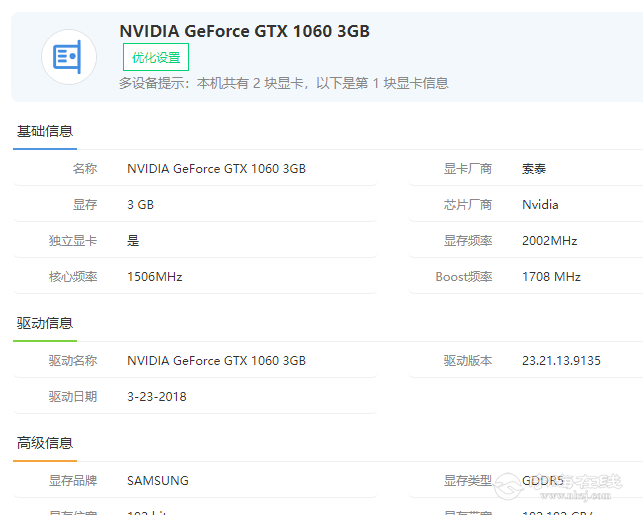The height and width of the screenshot is (515, 643).
Task: Click the graphics card icon in header
Action: point(69,57)
